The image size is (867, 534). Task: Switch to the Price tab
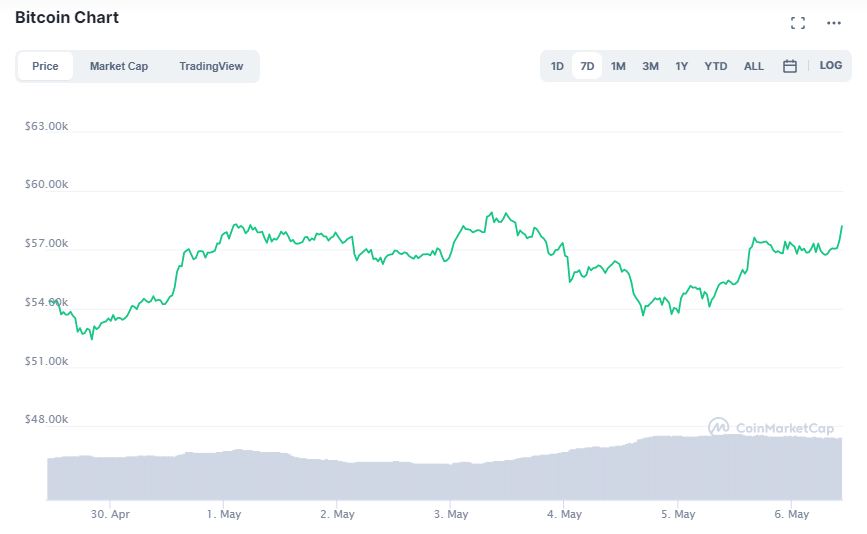tap(45, 66)
